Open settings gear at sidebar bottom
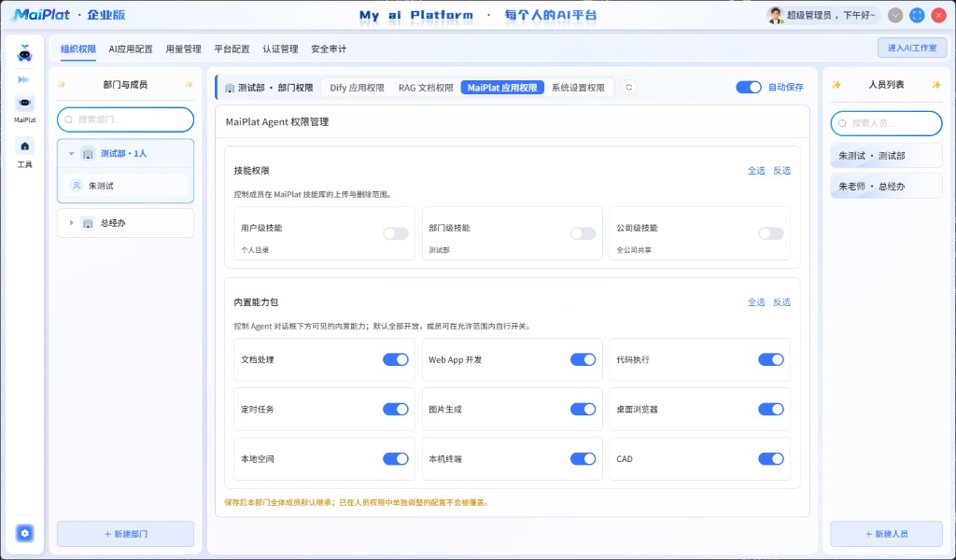 point(24,533)
